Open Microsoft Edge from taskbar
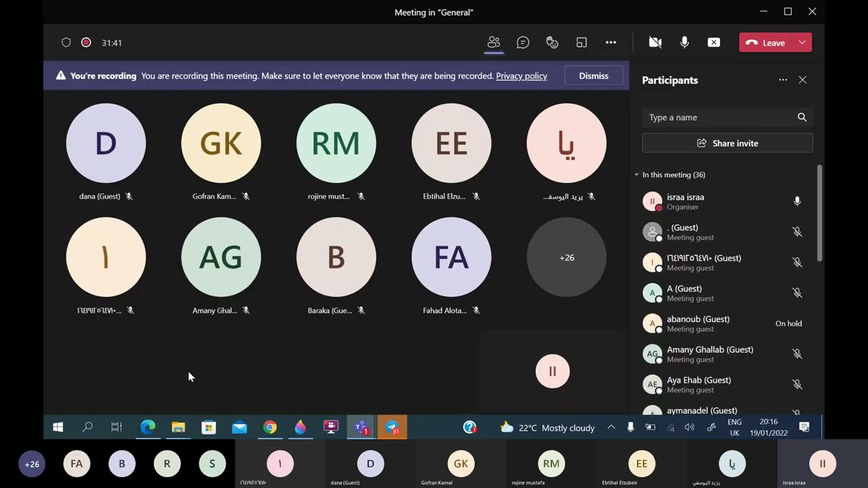Viewport: 868px width, 488px height. point(148,427)
